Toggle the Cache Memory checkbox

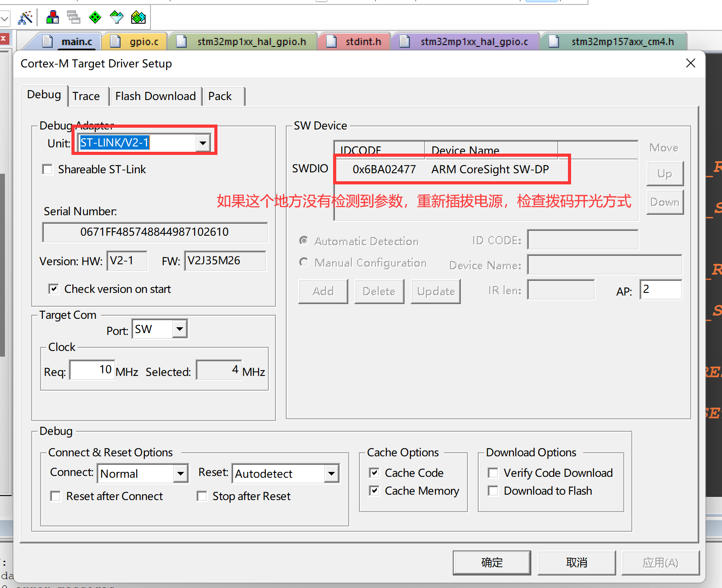pos(374,491)
